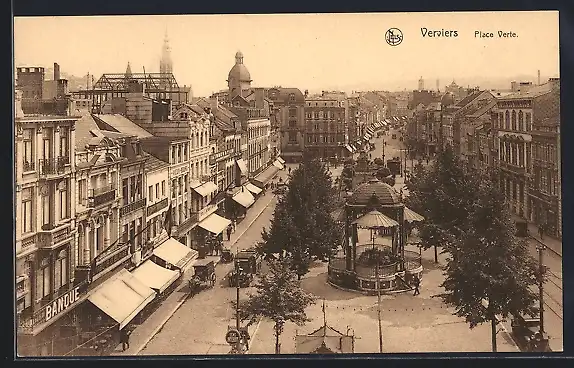Viewport: 574px width, 368px height.
Task: Click the small umbrella canopy inside kiosk
Action: [x=374, y=220]
